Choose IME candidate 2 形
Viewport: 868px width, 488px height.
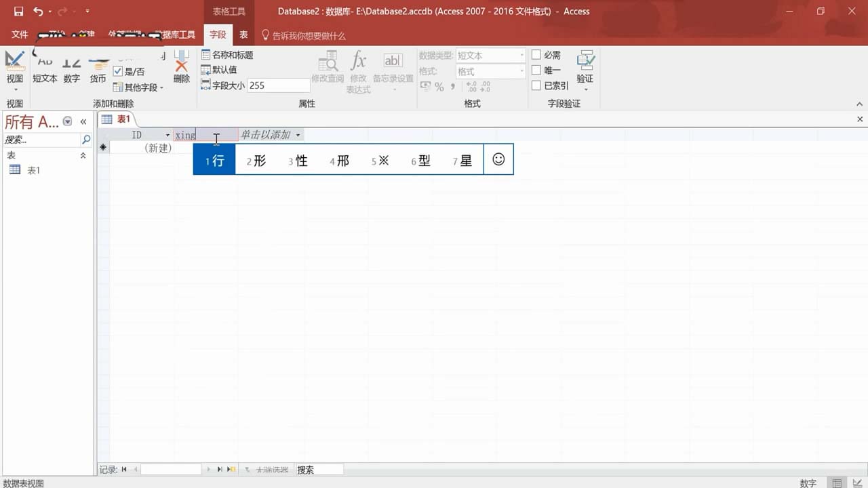click(x=256, y=161)
